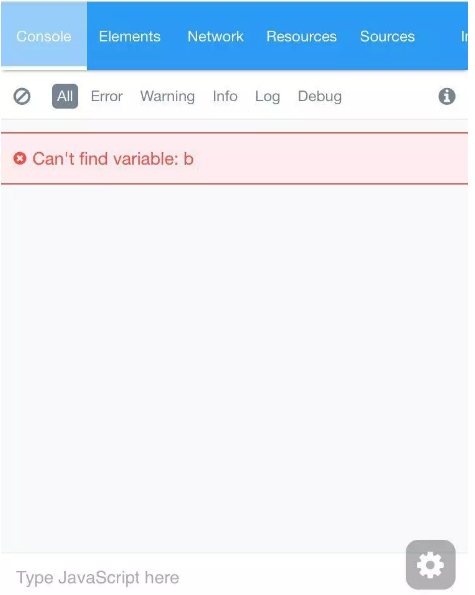Click the red error cross icon
The width and height of the screenshot is (475, 595).
coord(20,158)
